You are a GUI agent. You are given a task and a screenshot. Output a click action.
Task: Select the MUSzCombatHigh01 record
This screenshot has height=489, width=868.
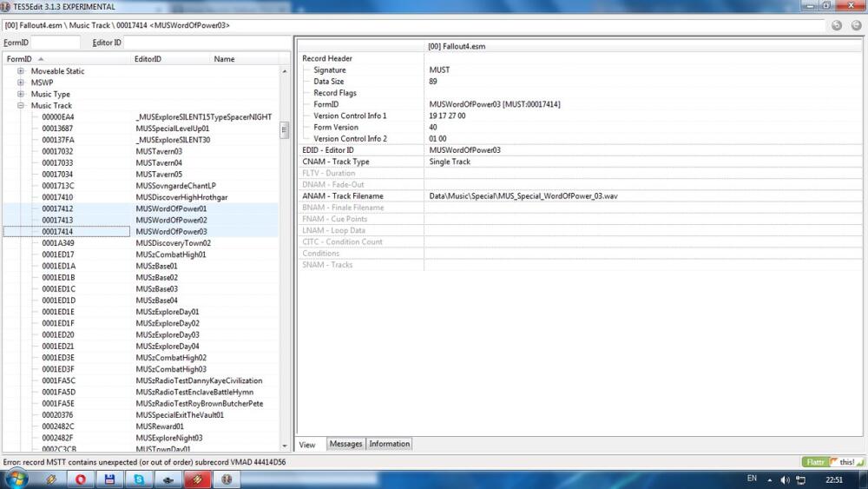pyautogui.click(x=170, y=254)
